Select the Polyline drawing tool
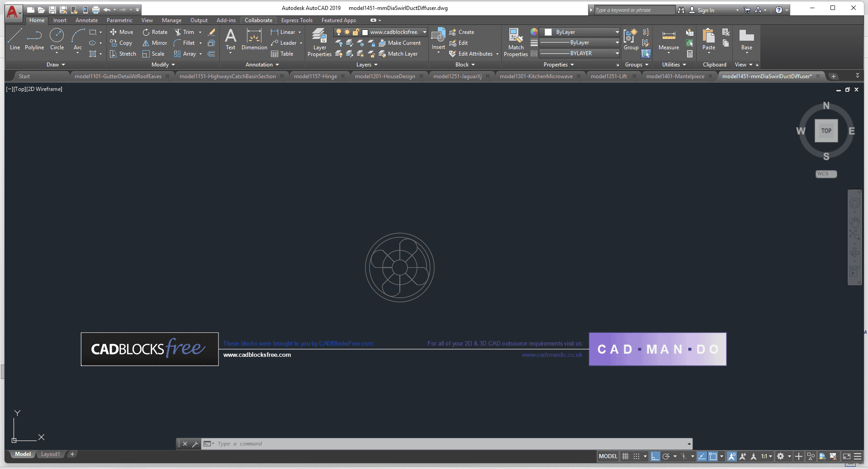The height and width of the screenshot is (469, 868). click(34, 39)
